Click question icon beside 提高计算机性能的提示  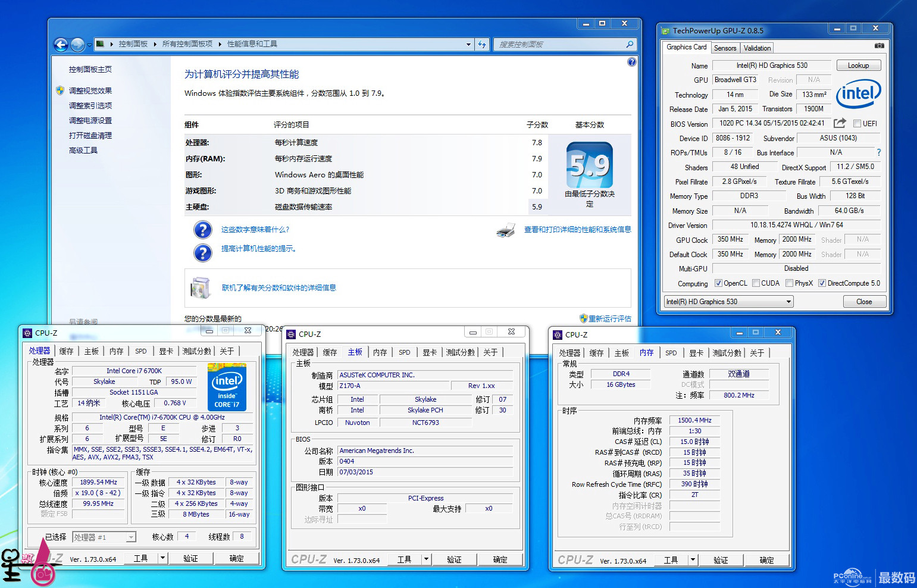pyautogui.click(x=203, y=253)
